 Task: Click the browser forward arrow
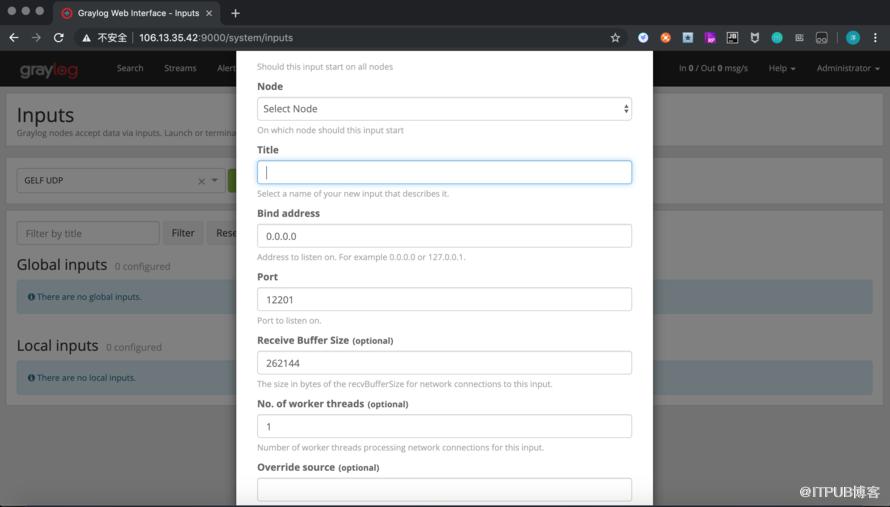point(36,37)
